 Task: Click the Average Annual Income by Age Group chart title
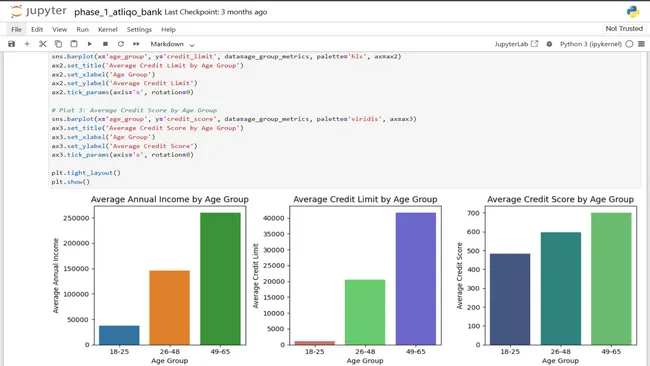[x=170, y=199]
